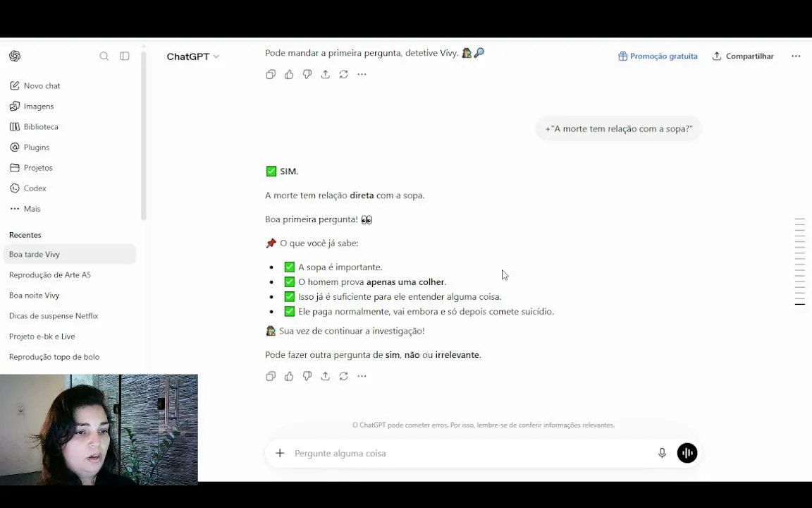Dislike the SIM response with thumbs down
The height and width of the screenshot is (508, 812).
pyautogui.click(x=307, y=376)
